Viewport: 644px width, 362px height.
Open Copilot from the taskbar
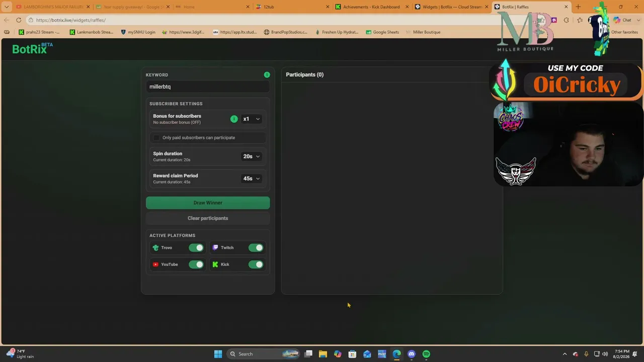[338, 354]
